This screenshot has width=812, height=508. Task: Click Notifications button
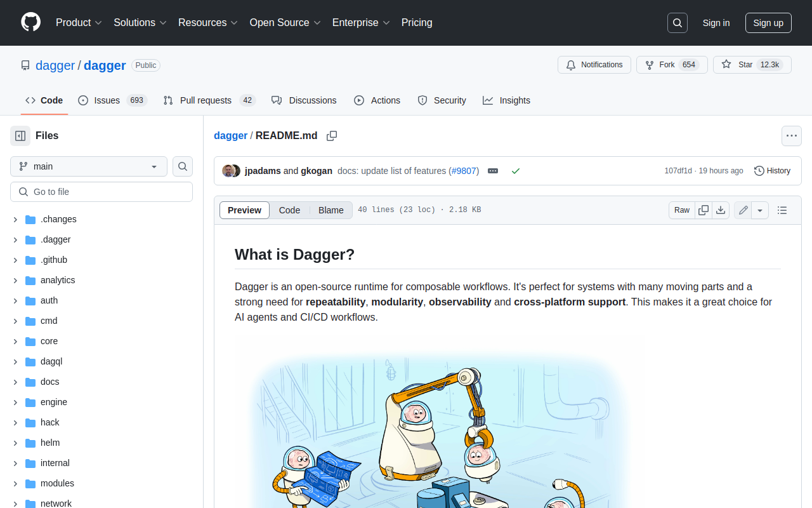594,65
